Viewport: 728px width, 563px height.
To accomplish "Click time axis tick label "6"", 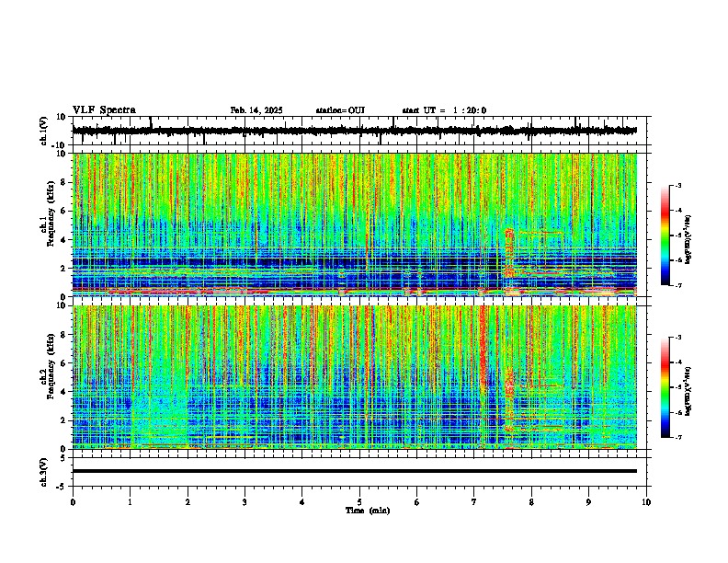I will 417,501.
